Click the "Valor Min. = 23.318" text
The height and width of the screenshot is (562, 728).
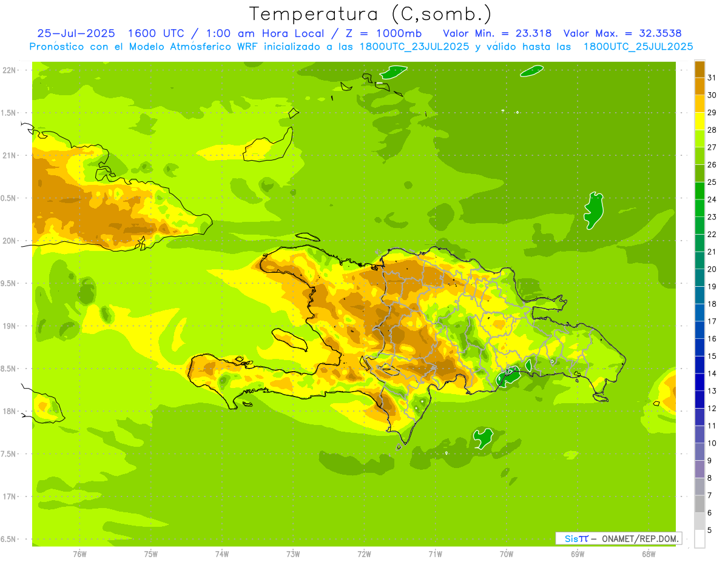tap(497, 33)
